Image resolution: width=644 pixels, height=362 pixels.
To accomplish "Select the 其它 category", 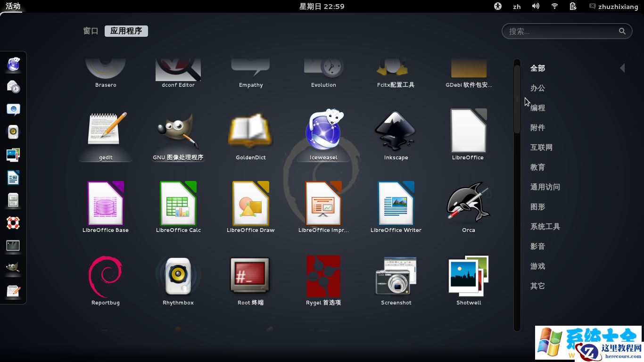I will point(538,286).
